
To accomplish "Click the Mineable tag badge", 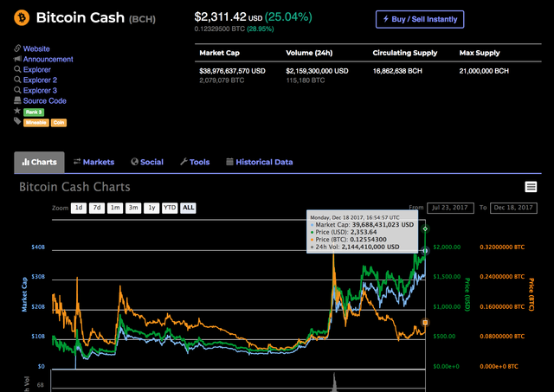I will click(x=36, y=123).
